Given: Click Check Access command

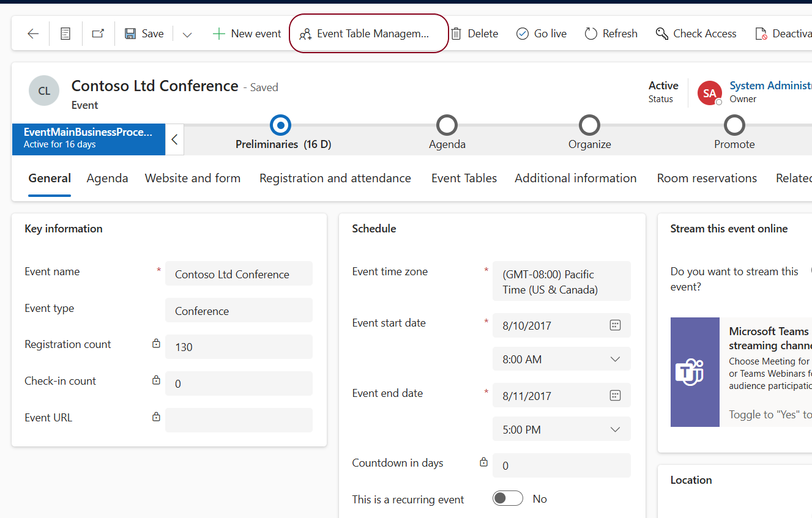Looking at the screenshot, I should pyautogui.click(x=696, y=34).
